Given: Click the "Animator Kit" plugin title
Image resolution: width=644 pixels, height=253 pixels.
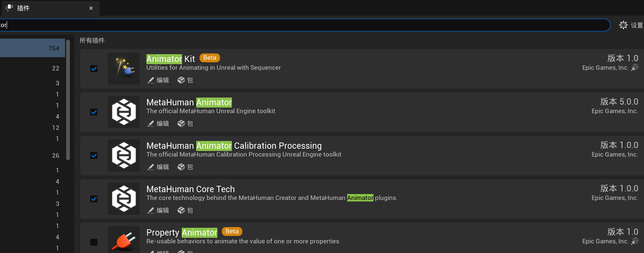Looking at the screenshot, I should coord(171,59).
